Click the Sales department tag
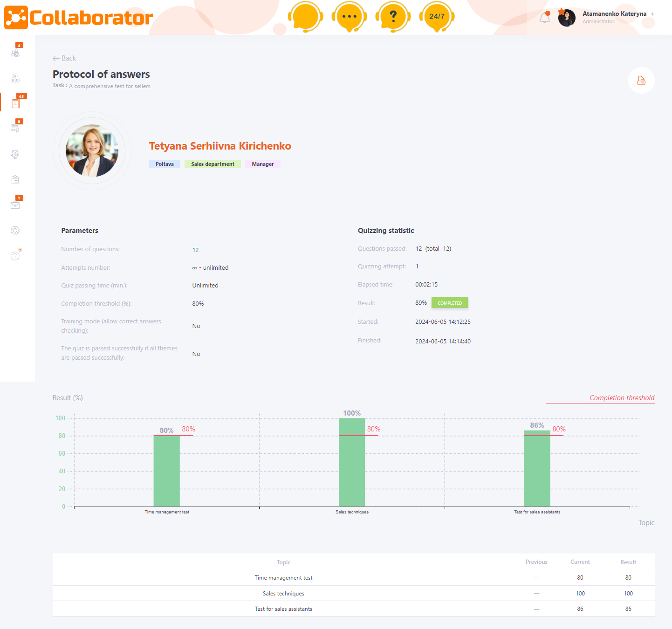The height and width of the screenshot is (629, 672). (x=213, y=164)
